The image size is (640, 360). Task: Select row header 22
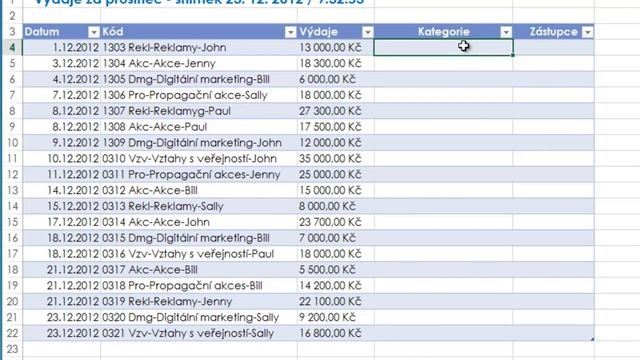tap(12, 333)
